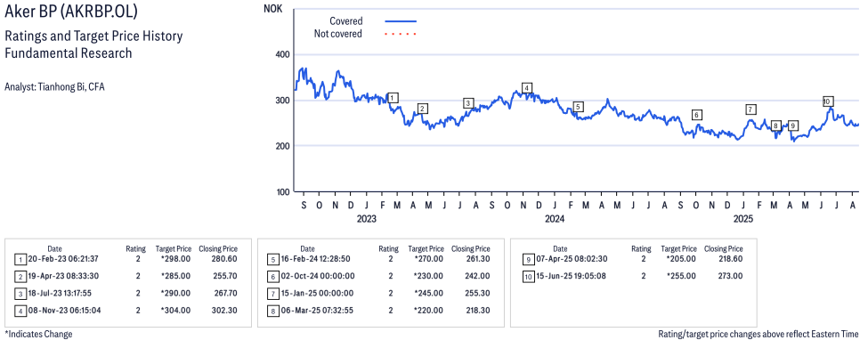Select chart marker 3 near August 2023
The width and height of the screenshot is (868, 340).
point(469,103)
